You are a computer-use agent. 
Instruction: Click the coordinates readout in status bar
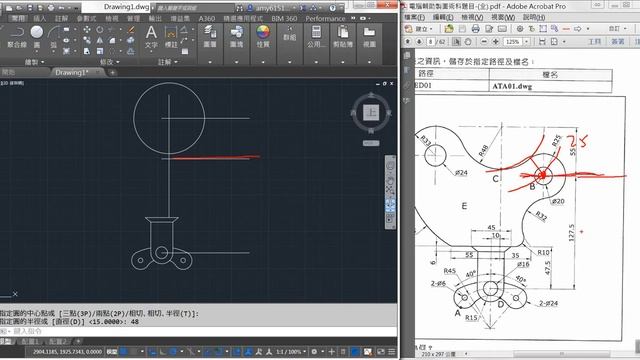point(67,351)
